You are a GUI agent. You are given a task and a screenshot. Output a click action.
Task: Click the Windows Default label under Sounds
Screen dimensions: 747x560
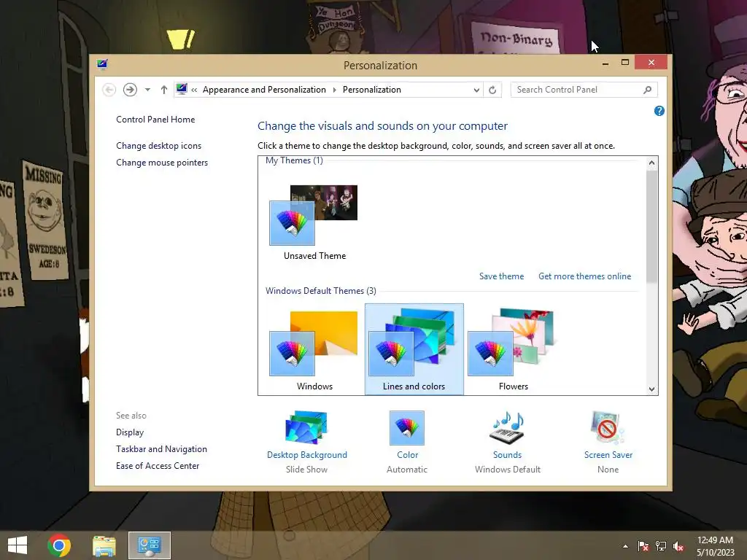pos(508,470)
